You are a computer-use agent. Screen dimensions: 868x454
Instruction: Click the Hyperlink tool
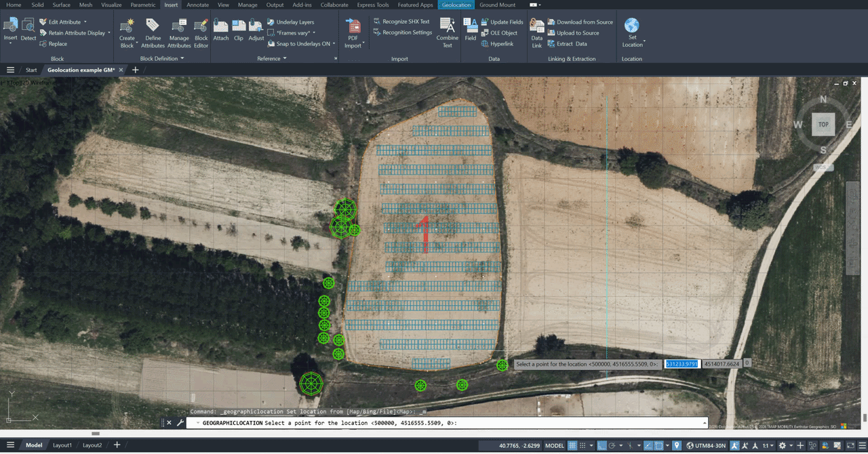point(497,43)
